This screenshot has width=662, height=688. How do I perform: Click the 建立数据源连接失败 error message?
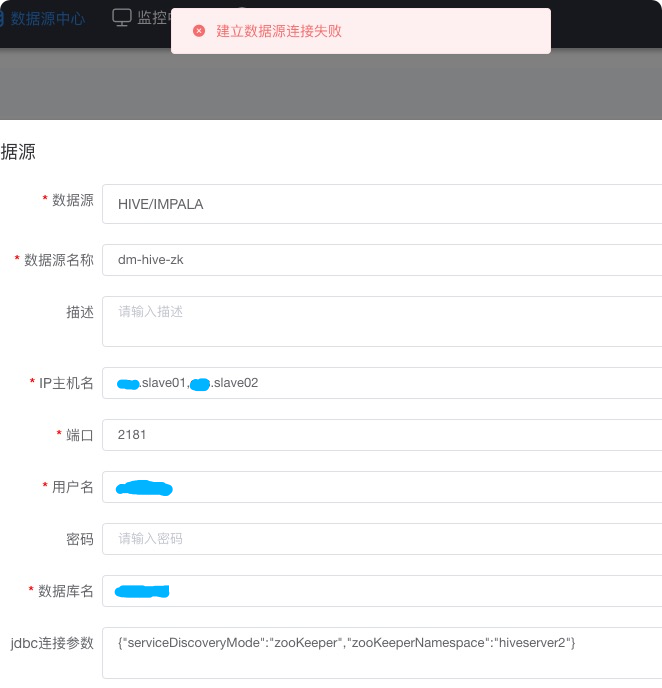tap(279, 31)
